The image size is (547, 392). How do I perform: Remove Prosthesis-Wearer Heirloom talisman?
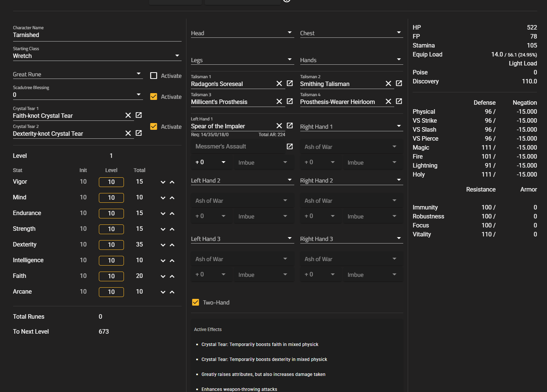[x=388, y=101]
